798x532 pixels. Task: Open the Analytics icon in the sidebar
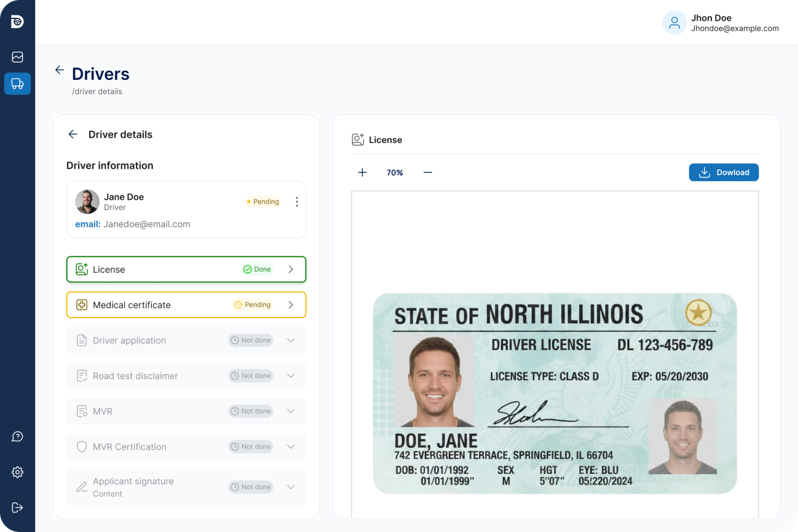(17, 57)
